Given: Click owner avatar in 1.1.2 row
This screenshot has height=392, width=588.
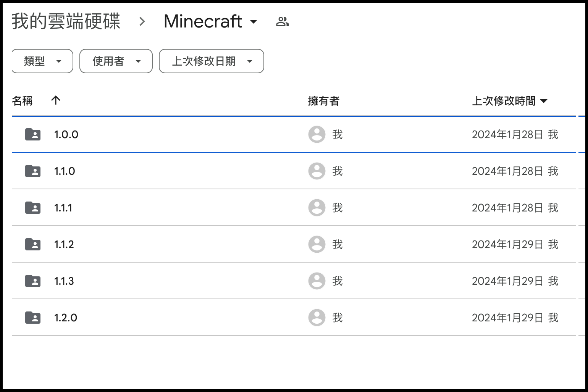Looking at the screenshot, I should [317, 244].
